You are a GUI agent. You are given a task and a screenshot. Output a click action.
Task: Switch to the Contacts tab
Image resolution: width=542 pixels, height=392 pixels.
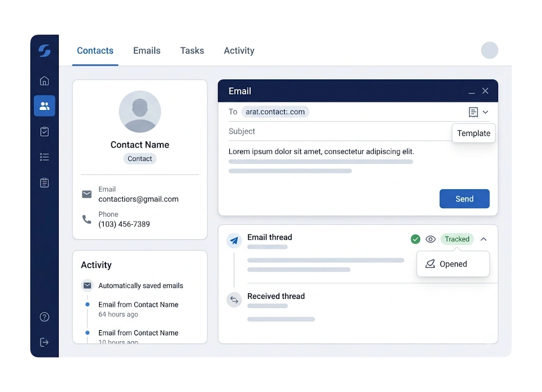95,50
